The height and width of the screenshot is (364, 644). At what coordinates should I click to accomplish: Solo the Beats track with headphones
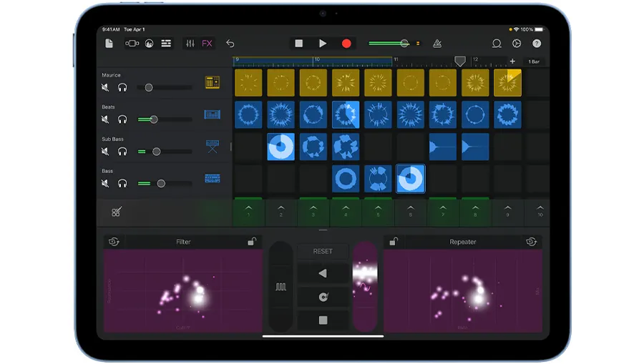[122, 119]
